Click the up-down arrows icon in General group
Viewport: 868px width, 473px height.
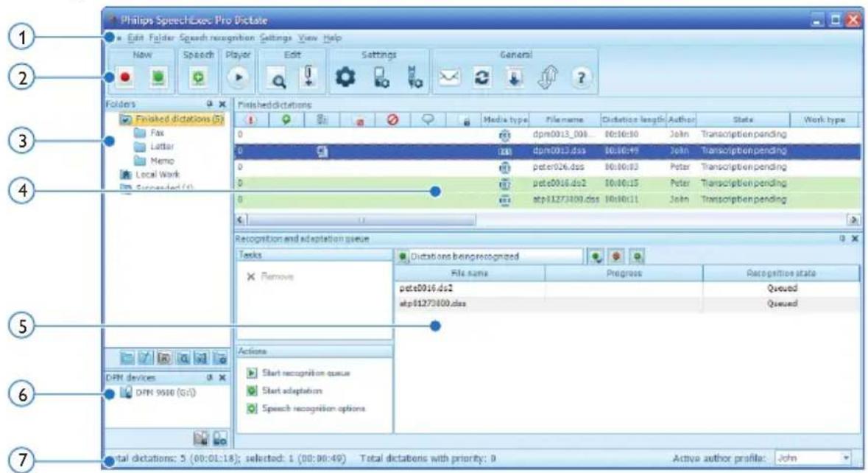coord(548,77)
